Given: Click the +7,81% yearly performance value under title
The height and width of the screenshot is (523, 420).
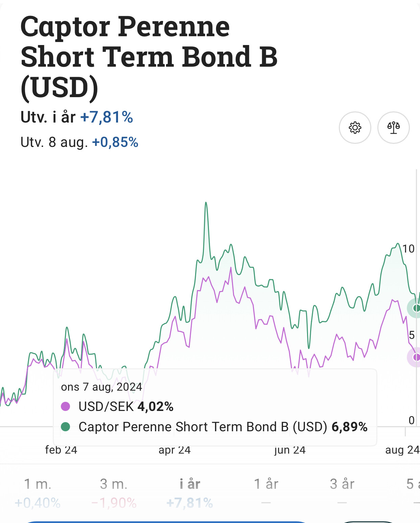Looking at the screenshot, I should click(x=107, y=117).
